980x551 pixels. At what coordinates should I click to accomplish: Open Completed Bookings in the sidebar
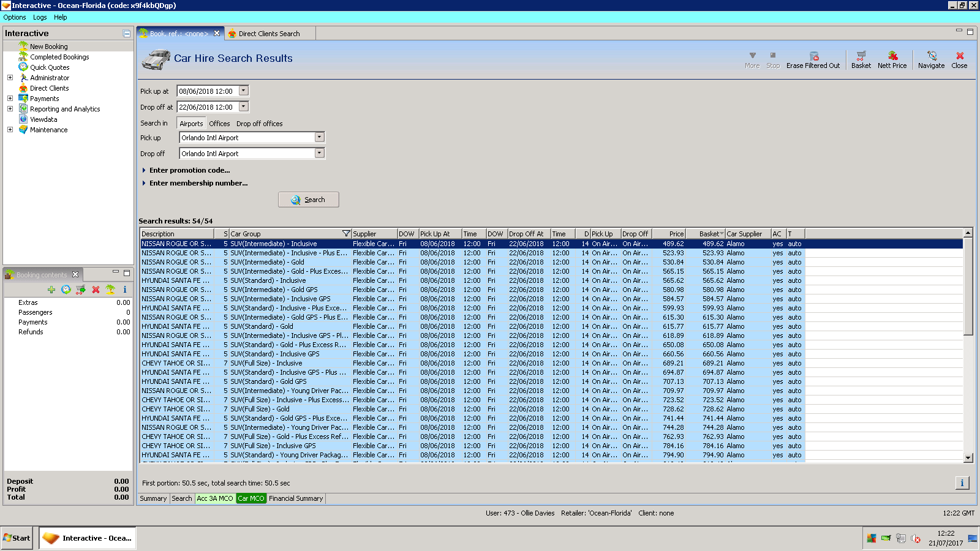pos(59,57)
